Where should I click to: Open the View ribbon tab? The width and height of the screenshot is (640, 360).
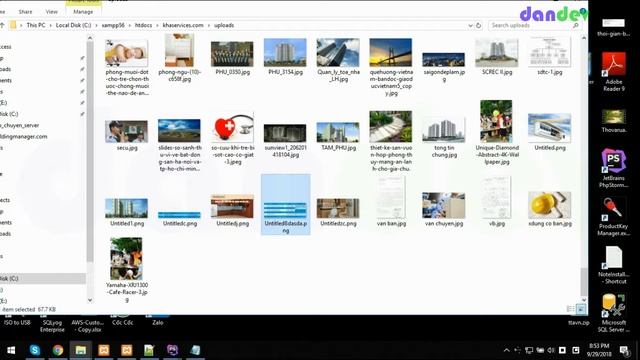click(x=51, y=12)
